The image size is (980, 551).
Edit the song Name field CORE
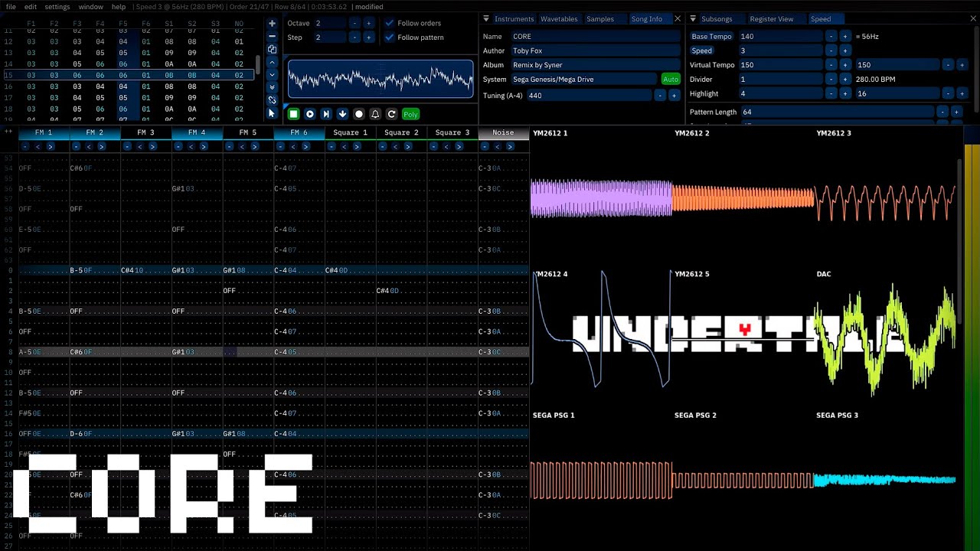[595, 37]
